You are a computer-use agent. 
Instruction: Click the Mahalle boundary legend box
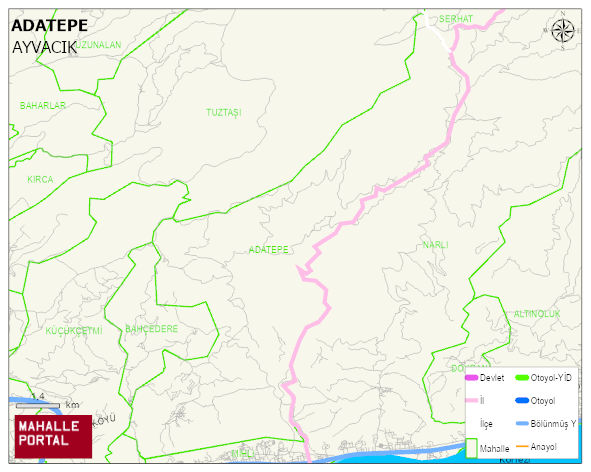coord(472,448)
